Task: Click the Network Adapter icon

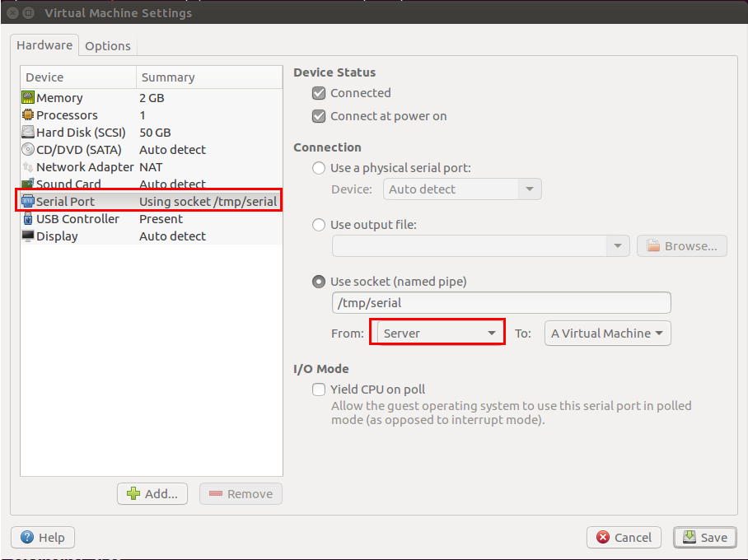Action: pyautogui.click(x=28, y=167)
